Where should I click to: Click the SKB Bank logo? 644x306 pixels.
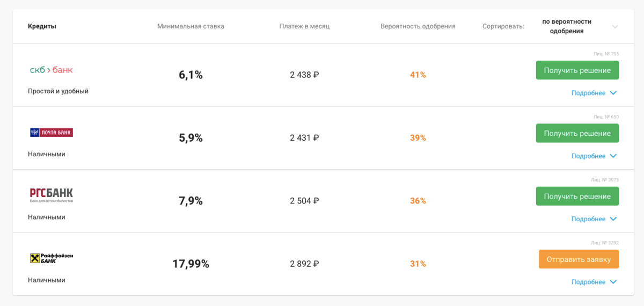51,70
